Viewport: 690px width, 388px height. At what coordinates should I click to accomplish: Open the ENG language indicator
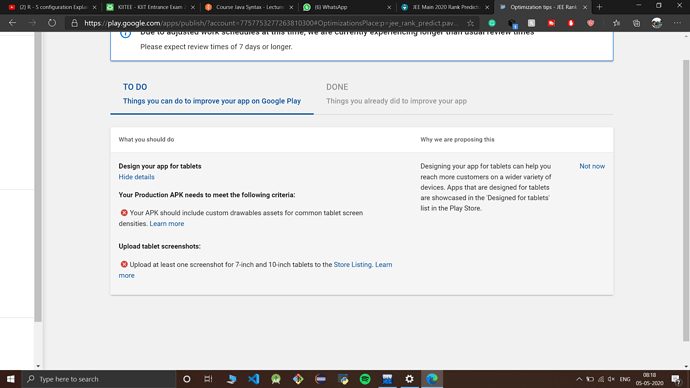(625, 379)
